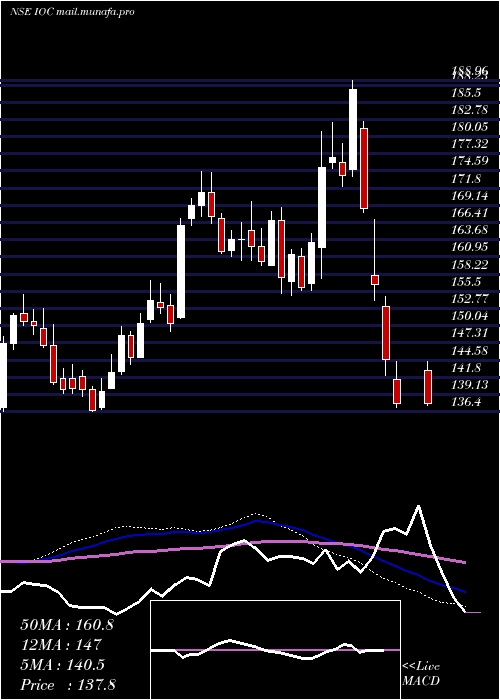Click the 169.14 price axis label
500x700 pixels.
pos(469,196)
